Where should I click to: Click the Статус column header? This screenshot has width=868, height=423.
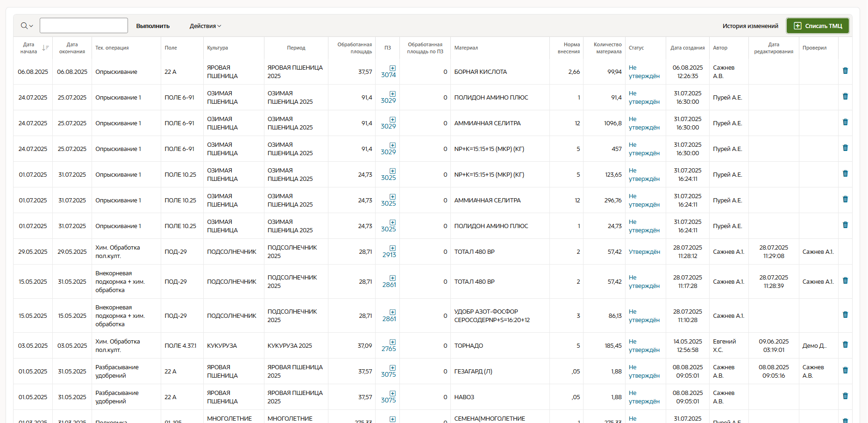coord(636,48)
